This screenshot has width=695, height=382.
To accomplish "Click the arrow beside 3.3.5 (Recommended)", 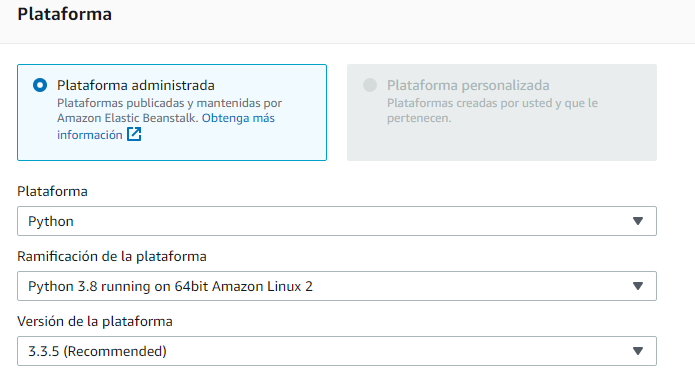I will click(638, 351).
